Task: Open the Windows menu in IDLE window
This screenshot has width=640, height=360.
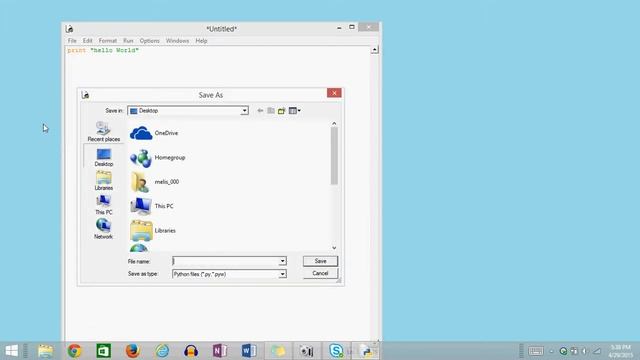Action: click(x=177, y=41)
